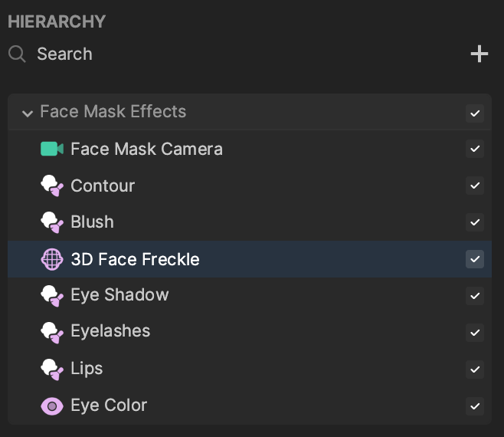
Task: Click the magnifier search icon
Action: pyautogui.click(x=17, y=54)
